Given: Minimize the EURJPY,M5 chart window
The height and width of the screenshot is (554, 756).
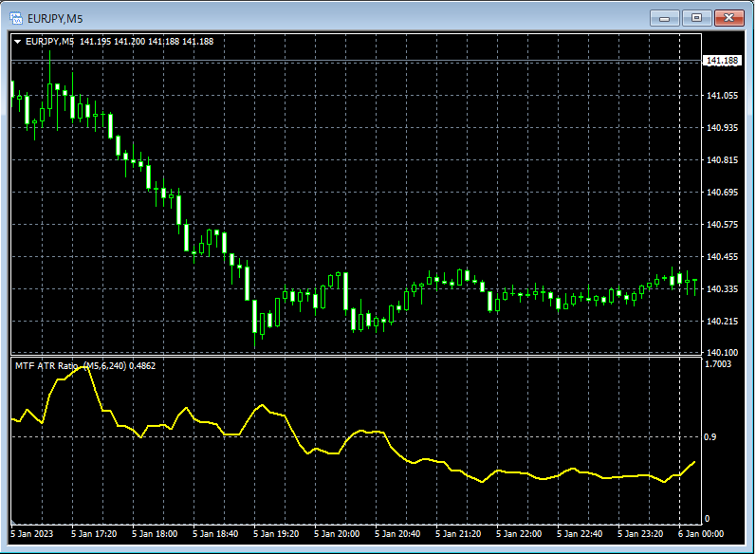Looking at the screenshot, I should pyautogui.click(x=665, y=17).
